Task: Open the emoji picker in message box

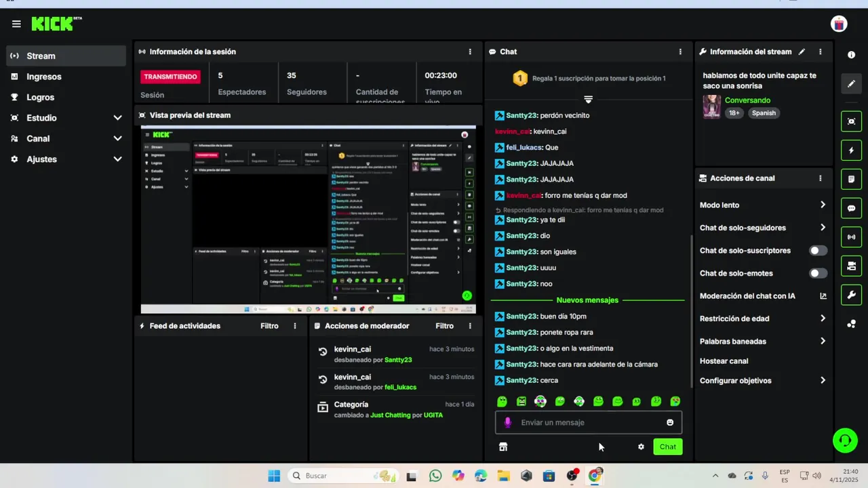Action: coord(670,422)
